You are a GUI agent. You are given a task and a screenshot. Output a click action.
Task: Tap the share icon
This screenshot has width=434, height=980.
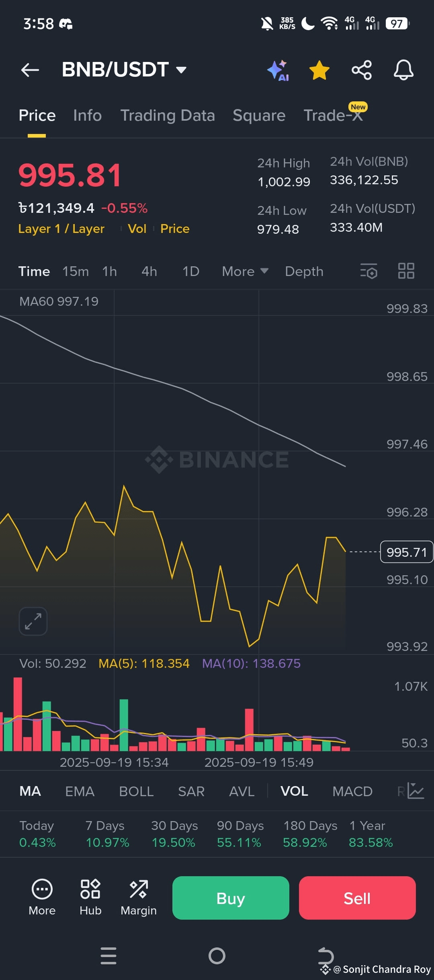(x=362, y=70)
